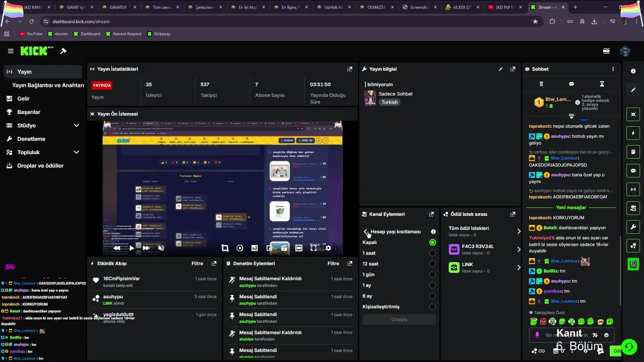Screen dimensions: 644x362
Task: Open the Denetim Eylemleri Filtre dropdown
Action: (333, 263)
